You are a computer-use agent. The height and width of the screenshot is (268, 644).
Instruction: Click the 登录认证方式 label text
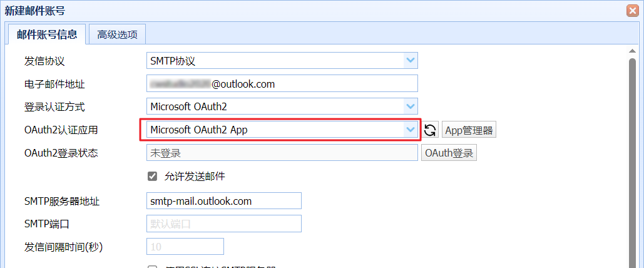pos(55,107)
